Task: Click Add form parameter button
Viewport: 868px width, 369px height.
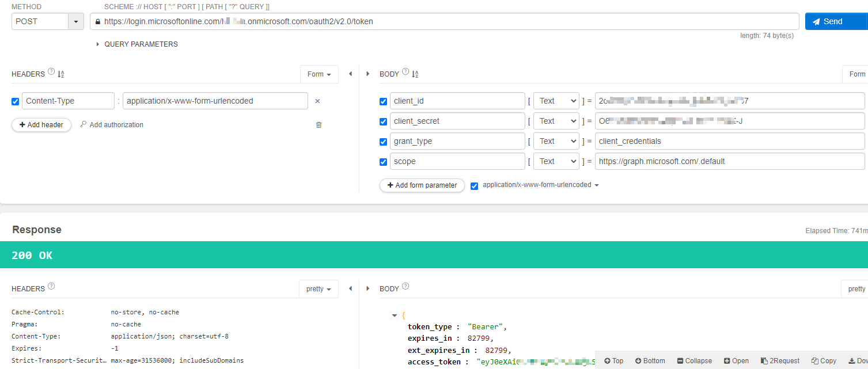Action: (x=422, y=185)
